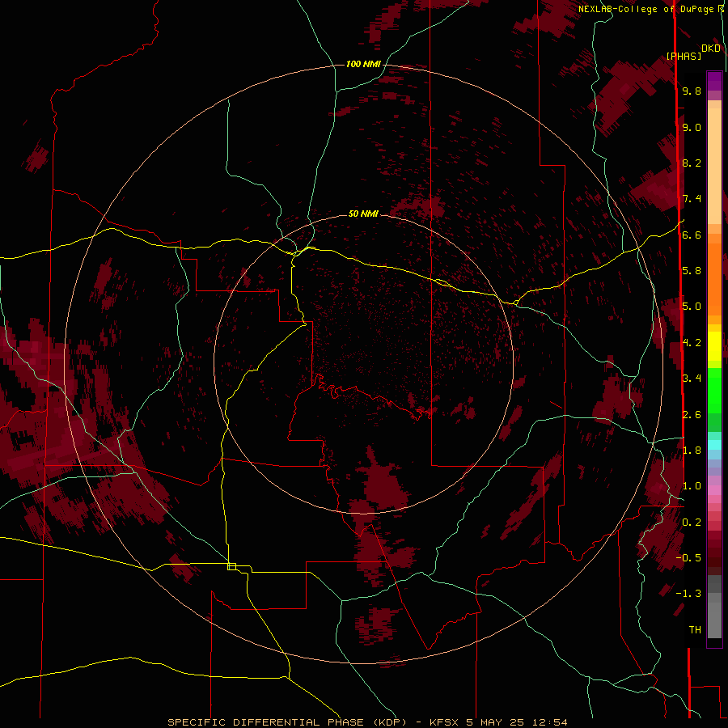Click the [PHAS] legend heading
The height and width of the screenshot is (728, 728).
[x=684, y=56]
